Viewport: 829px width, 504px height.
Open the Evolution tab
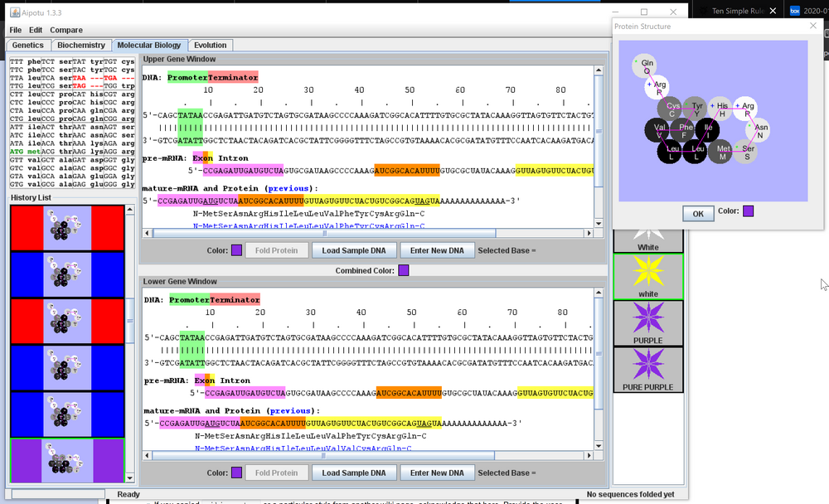coord(211,45)
